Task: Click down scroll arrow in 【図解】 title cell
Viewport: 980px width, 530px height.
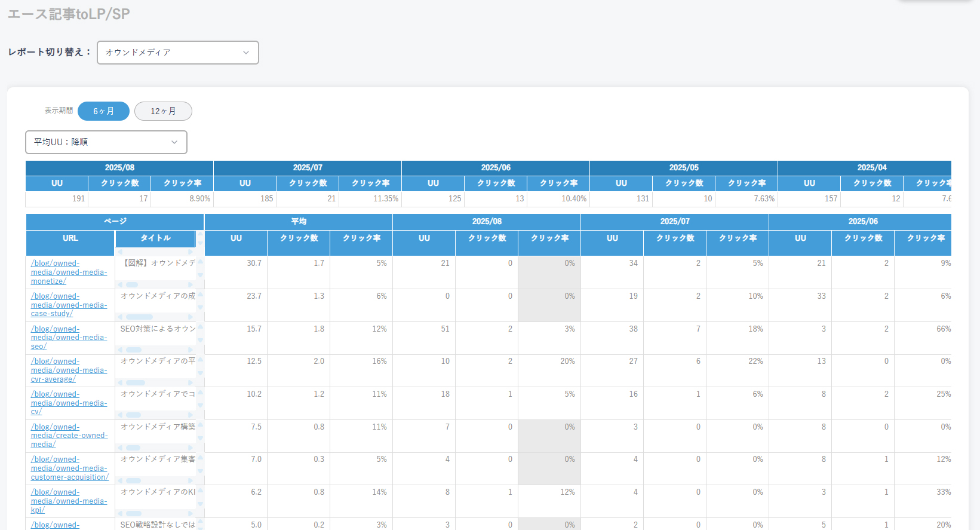Action: tap(201, 275)
